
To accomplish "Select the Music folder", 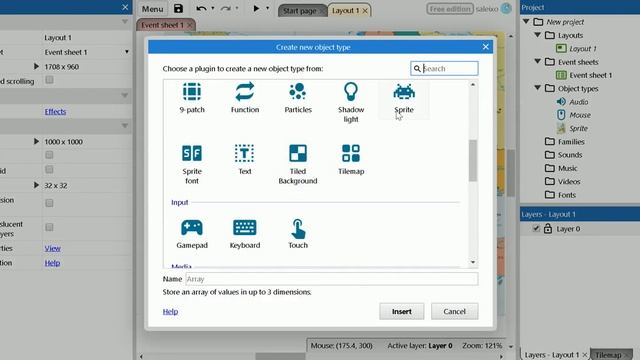I will [567, 168].
